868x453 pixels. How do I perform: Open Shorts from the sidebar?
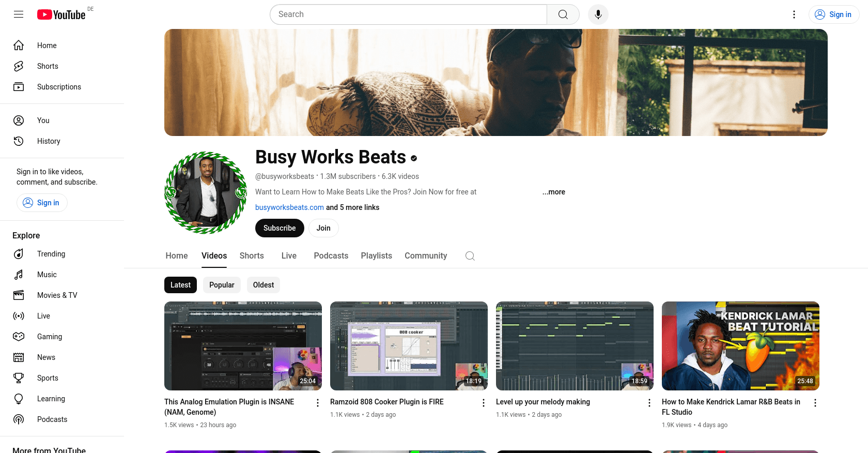tap(48, 66)
